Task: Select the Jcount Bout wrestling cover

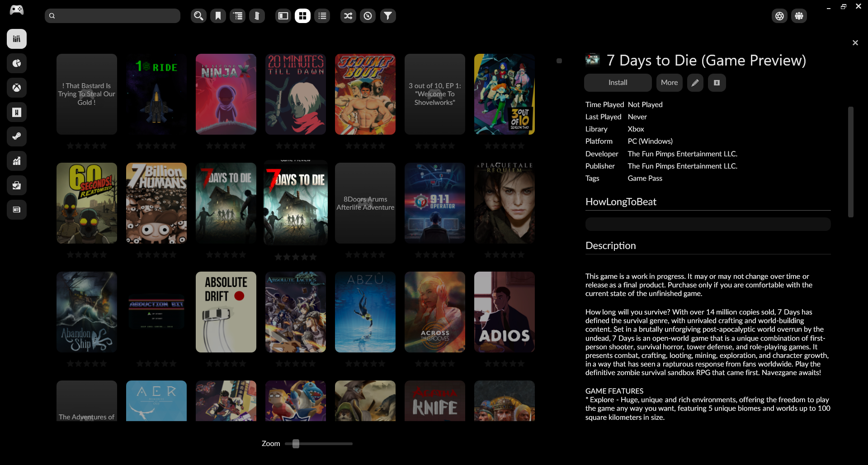Action: [x=365, y=94]
